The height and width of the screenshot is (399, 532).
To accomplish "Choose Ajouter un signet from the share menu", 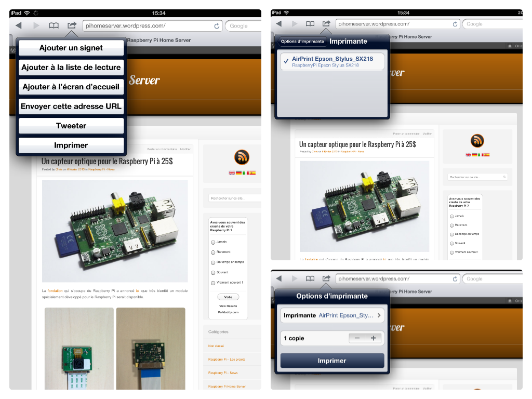I will pos(71,48).
